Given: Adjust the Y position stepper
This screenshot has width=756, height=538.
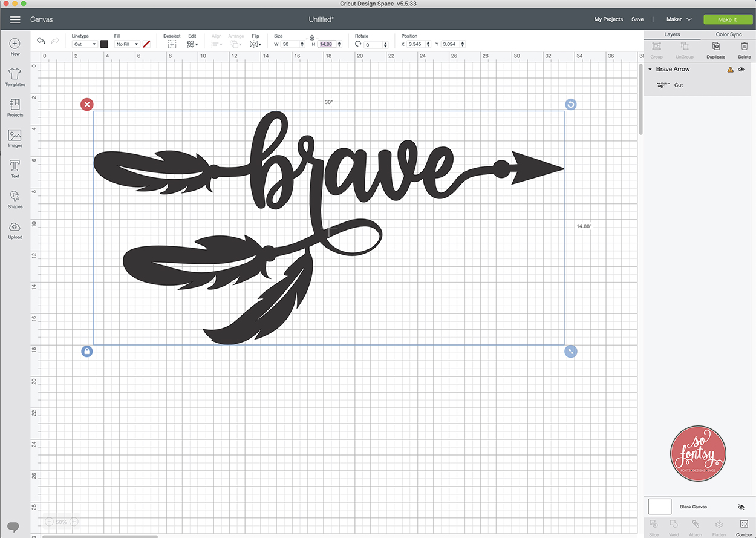Looking at the screenshot, I should 463,45.
